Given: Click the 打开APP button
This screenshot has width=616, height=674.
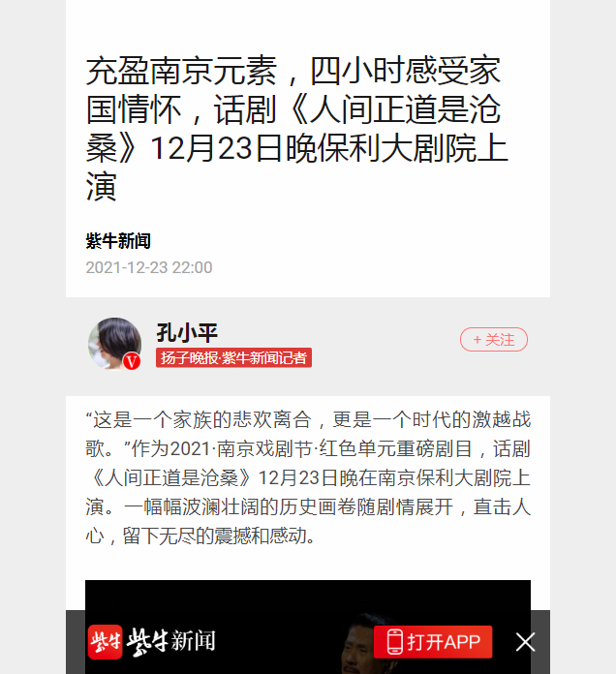Looking at the screenshot, I should 433,642.
